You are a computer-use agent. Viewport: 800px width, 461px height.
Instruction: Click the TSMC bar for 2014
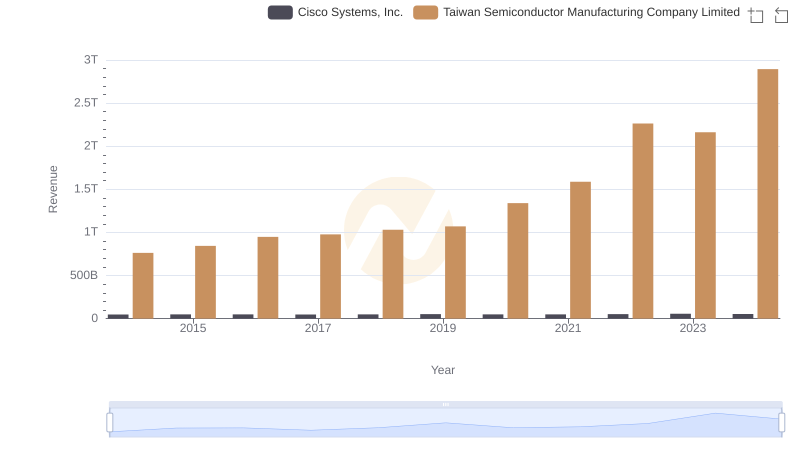pyautogui.click(x=143, y=286)
